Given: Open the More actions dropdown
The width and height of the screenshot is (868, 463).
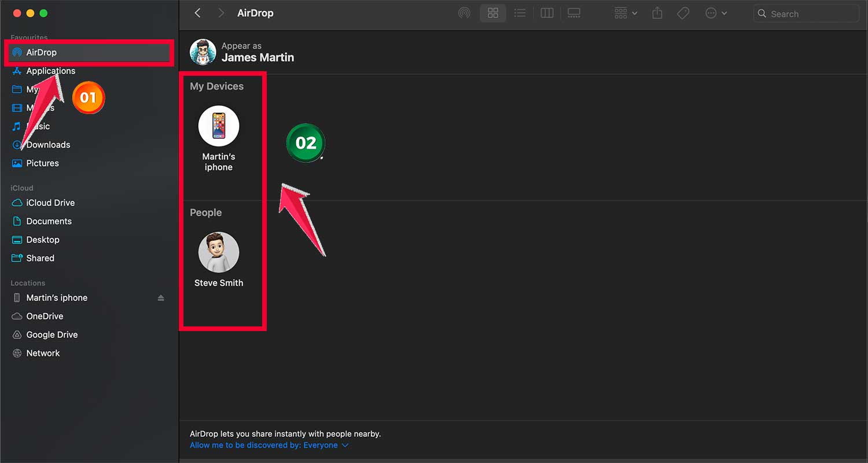Looking at the screenshot, I should [716, 13].
